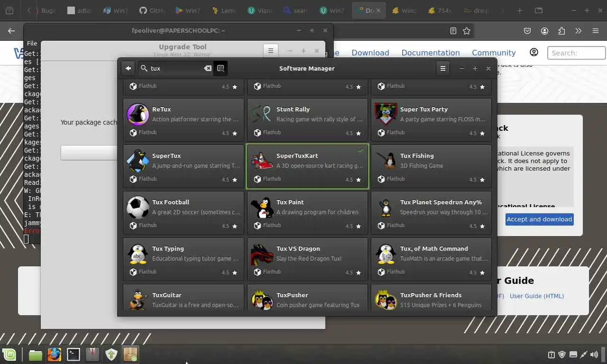Screen dimensions: 607x364
Task: Open the Files folder icon in taskbar
Action: click(36, 355)
